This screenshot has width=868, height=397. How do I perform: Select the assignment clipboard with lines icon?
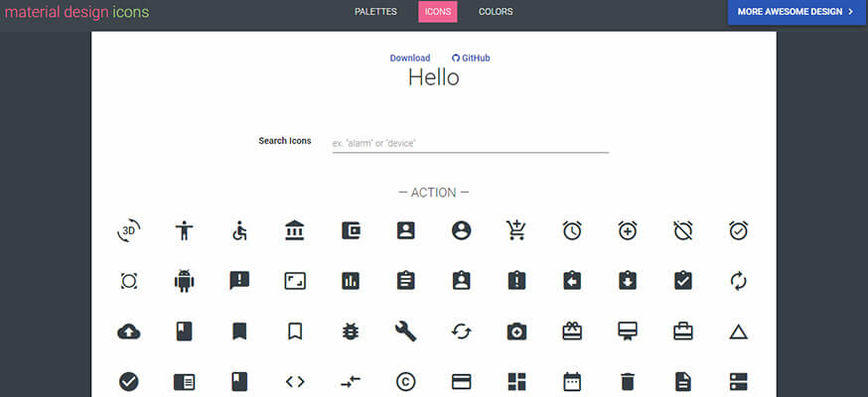406,280
